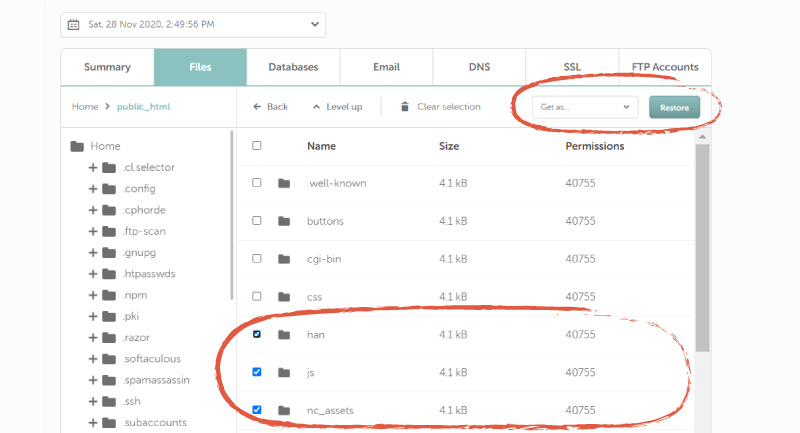The image size is (800, 433).
Task: Uncheck the nc_assets folder checkbox
Action: click(257, 410)
